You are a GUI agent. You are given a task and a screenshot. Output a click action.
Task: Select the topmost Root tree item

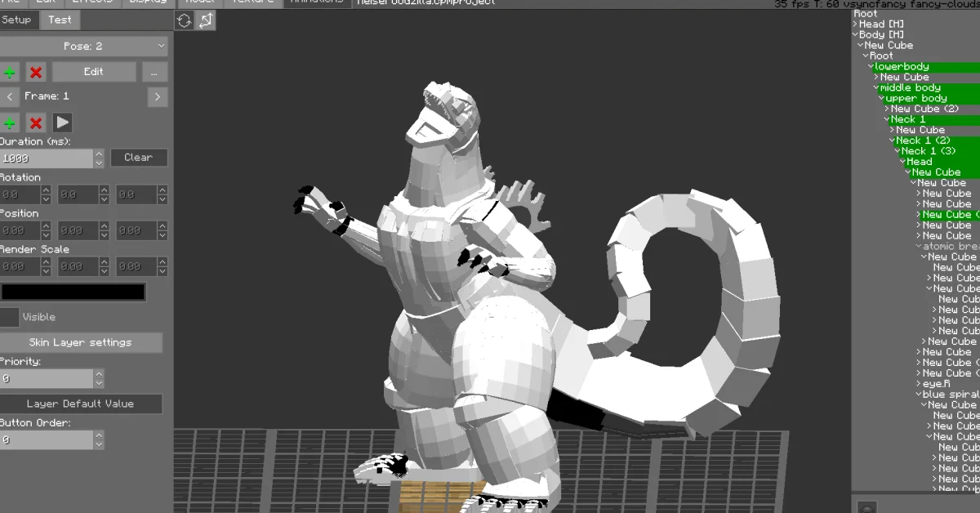(x=866, y=14)
